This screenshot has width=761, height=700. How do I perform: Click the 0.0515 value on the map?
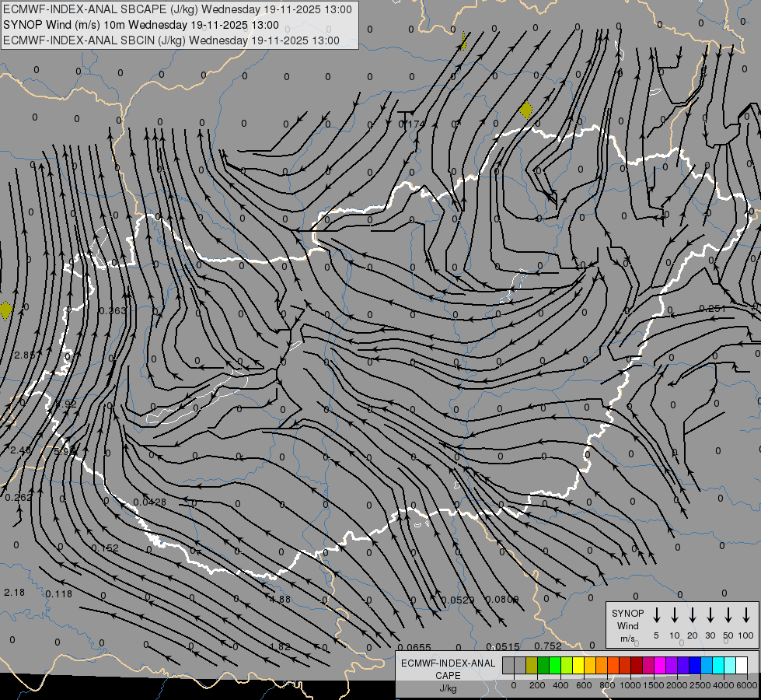[x=502, y=646]
